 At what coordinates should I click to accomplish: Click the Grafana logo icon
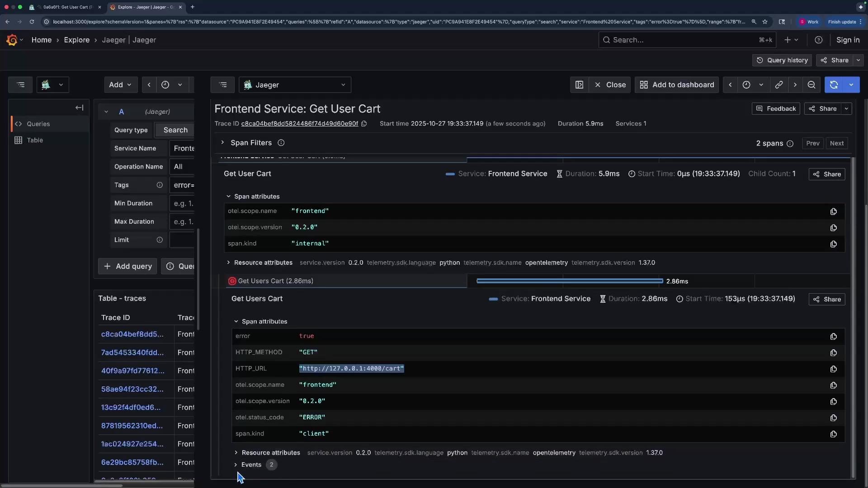tap(12, 40)
